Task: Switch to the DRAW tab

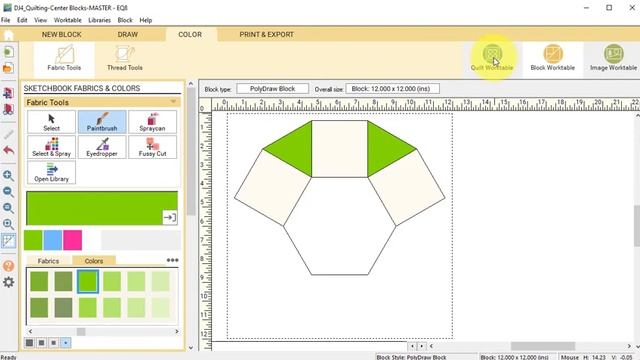Action: (128, 35)
